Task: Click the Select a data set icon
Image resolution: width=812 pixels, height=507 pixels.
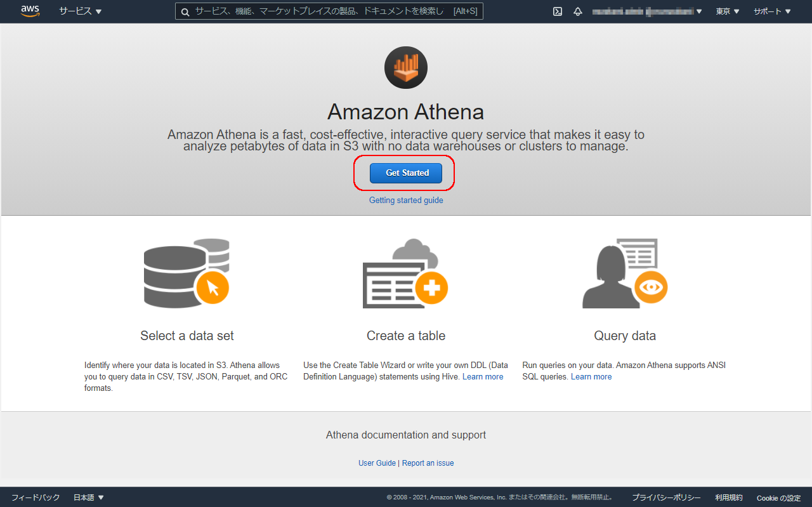Action: point(187,273)
